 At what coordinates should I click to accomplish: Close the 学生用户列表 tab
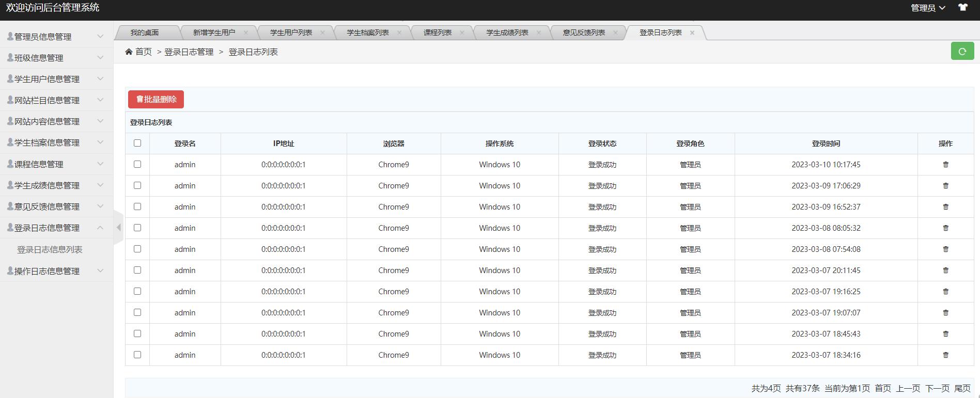point(323,33)
